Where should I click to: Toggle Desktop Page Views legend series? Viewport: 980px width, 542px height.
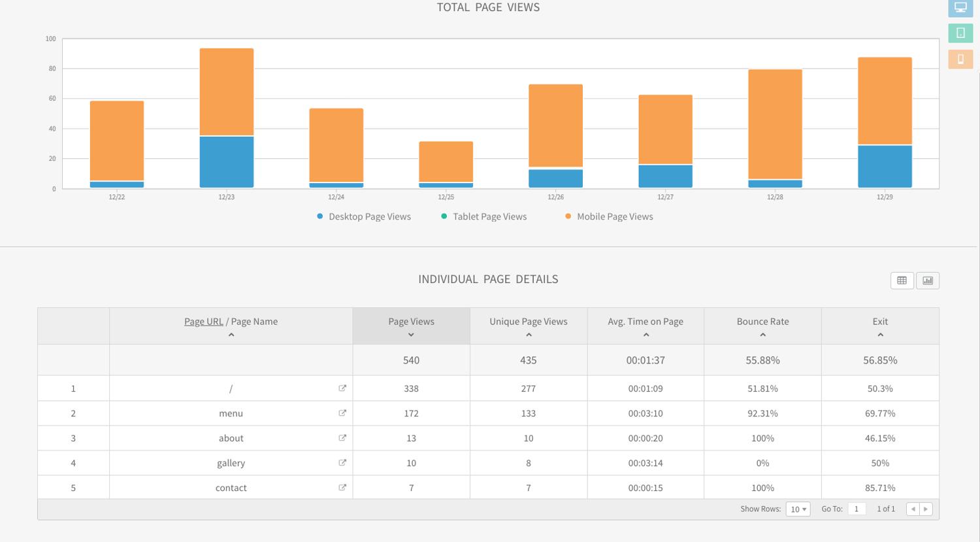363,216
